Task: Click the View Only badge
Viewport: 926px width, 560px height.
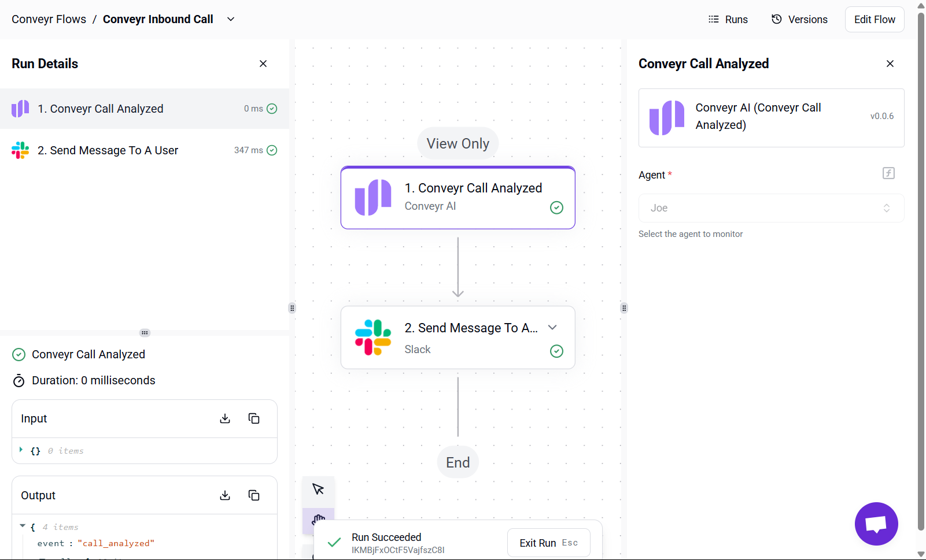Action: click(458, 143)
